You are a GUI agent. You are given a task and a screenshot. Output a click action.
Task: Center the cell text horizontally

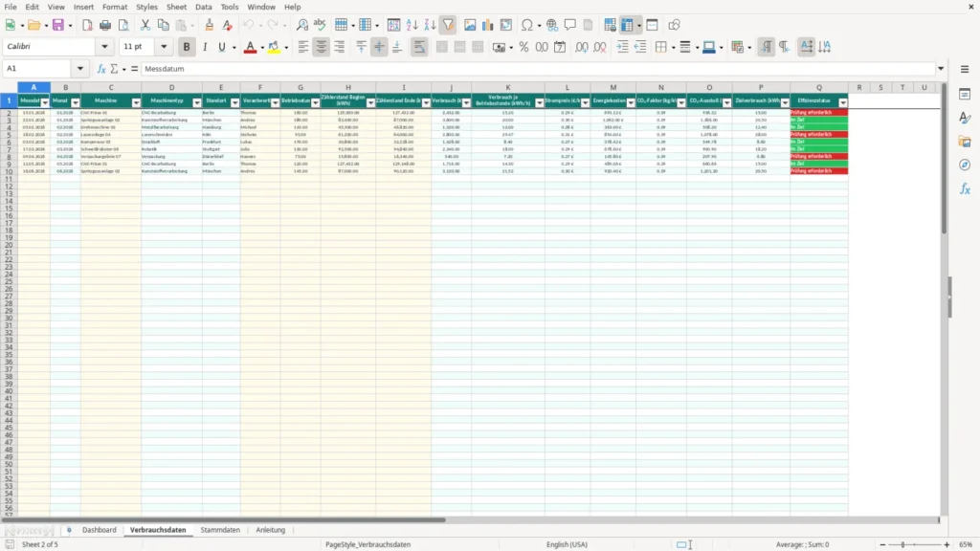click(322, 47)
